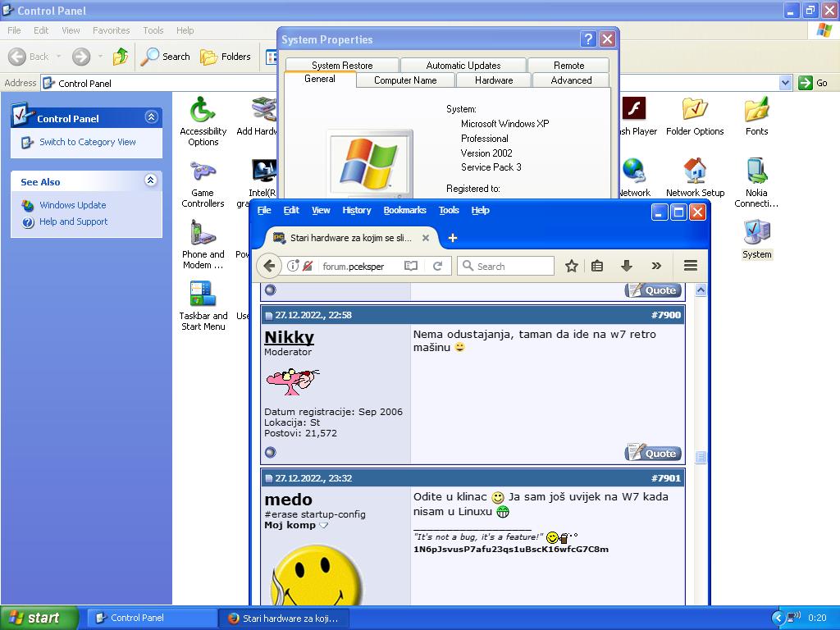Click the Up folder toolbar icon
The image size is (840, 630).
coord(120,57)
